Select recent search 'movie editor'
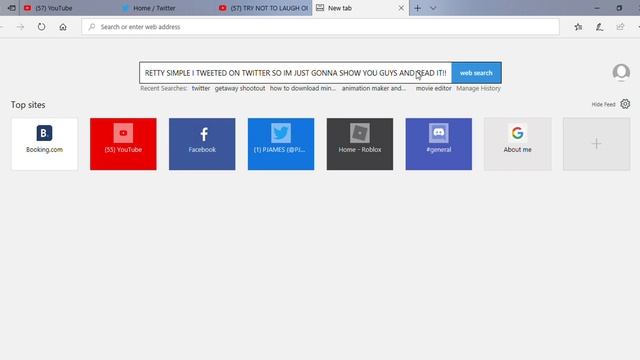Screen dimensions: 640x360 click(x=433, y=88)
